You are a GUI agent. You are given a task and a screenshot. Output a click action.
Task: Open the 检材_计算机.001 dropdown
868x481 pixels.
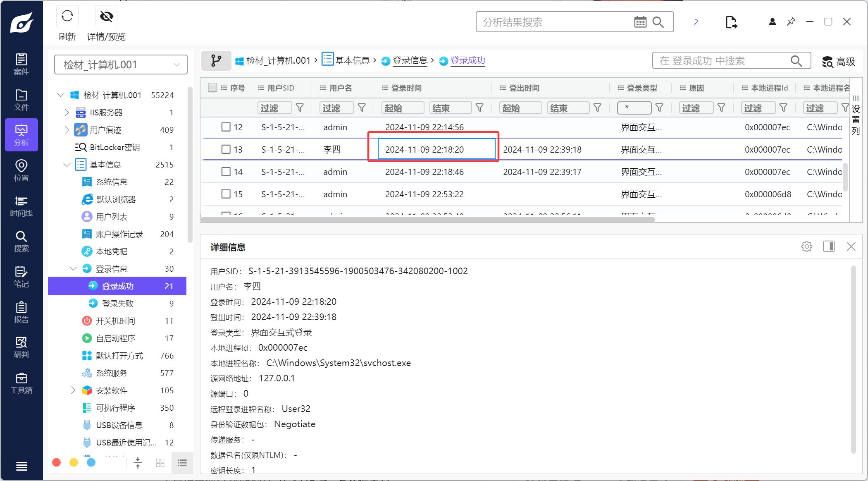click(x=121, y=65)
